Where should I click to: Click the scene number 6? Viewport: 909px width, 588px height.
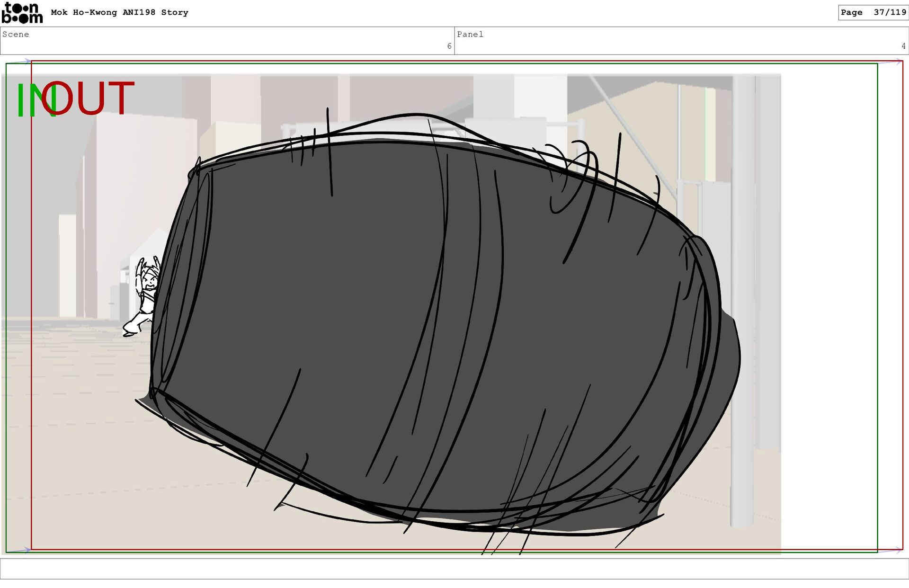(x=449, y=46)
